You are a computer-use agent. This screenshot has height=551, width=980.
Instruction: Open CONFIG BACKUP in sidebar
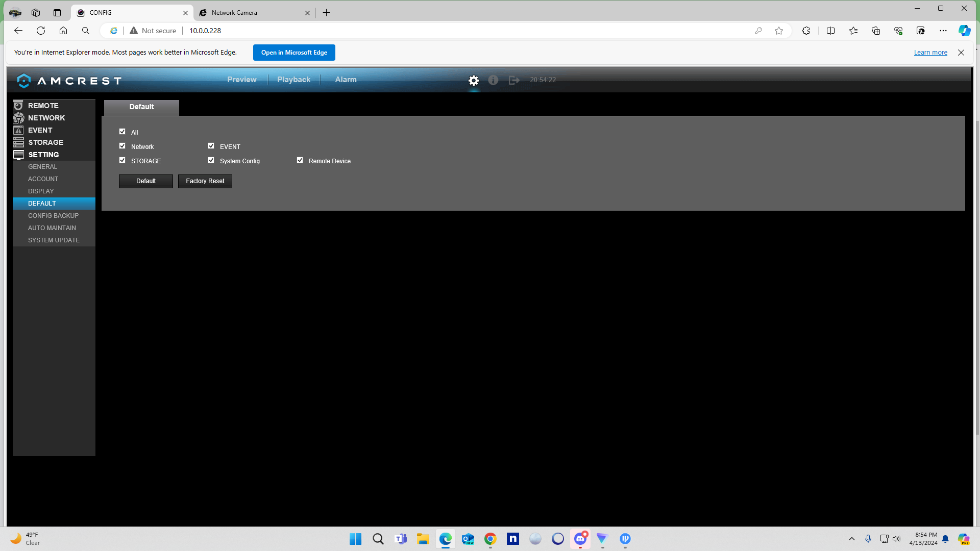54,216
